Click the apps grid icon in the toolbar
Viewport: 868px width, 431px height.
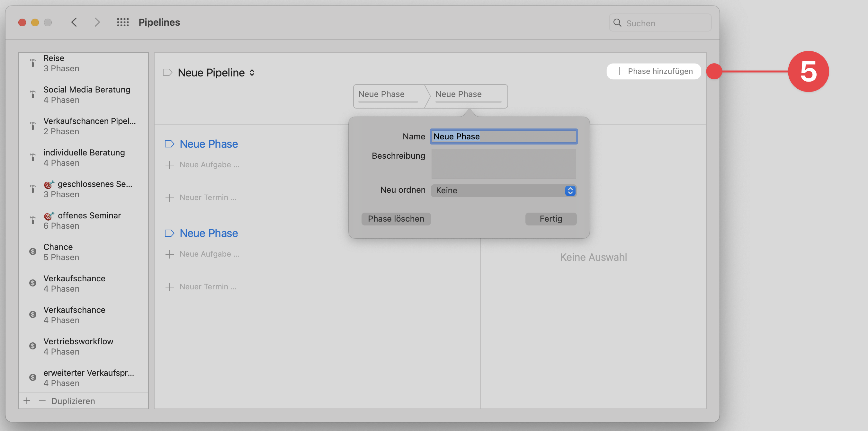123,22
